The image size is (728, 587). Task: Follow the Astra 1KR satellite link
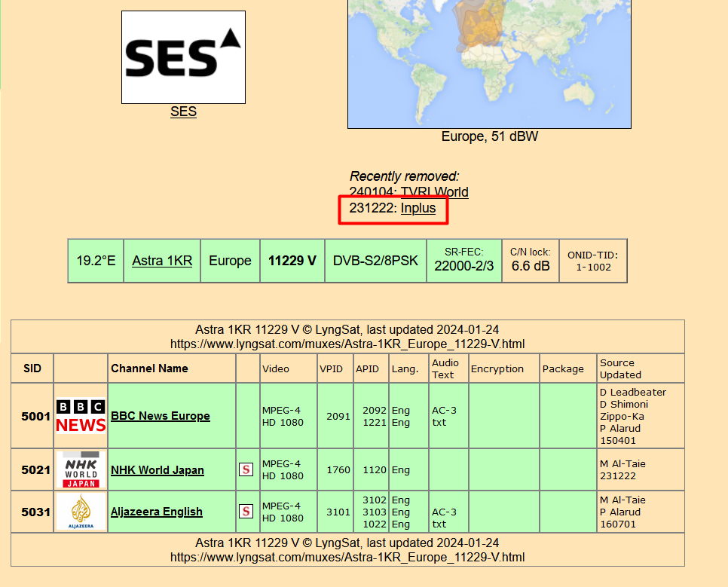tap(162, 261)
